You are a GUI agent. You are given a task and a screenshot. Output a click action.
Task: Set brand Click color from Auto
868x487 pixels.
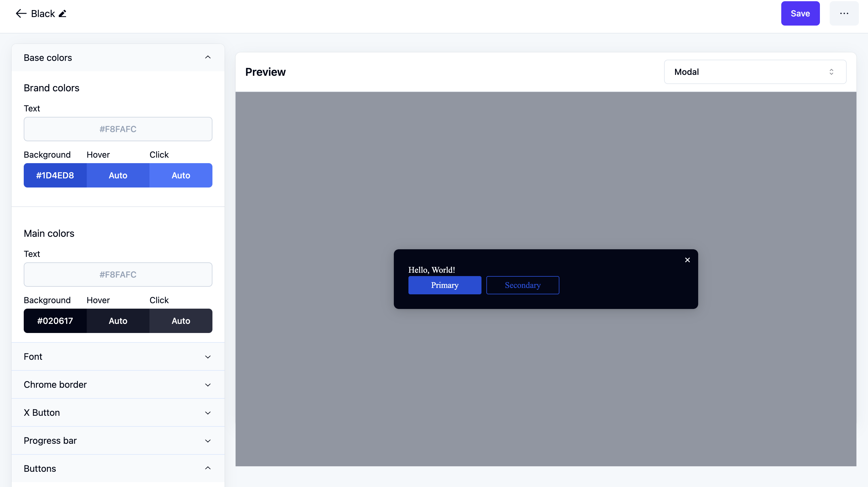(x=181, y=175)
